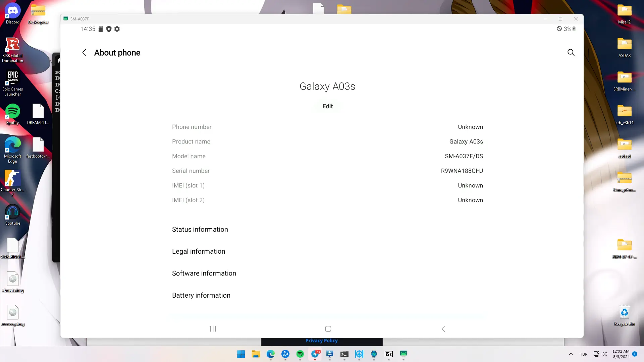Click the Privacy Policy link below the window
Viewport: 644px width, 362px height.
point(321,341)
